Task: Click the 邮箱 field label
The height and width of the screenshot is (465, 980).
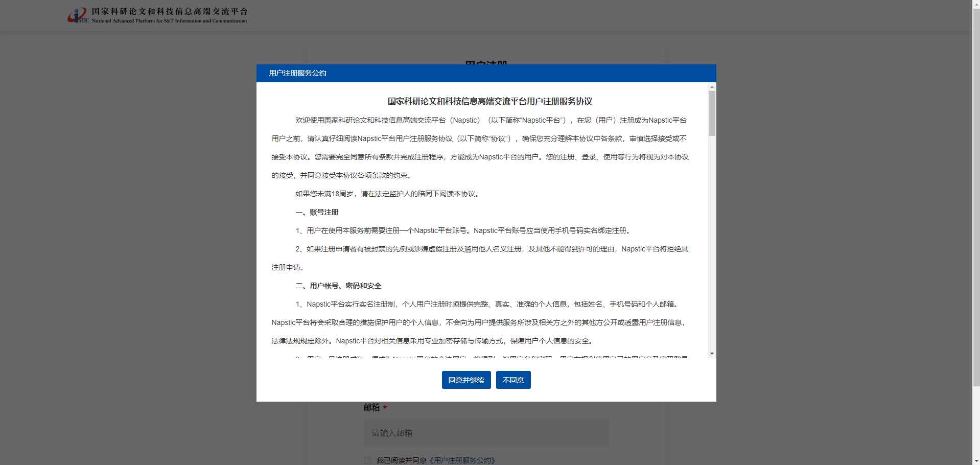Action: coord(371,407)
